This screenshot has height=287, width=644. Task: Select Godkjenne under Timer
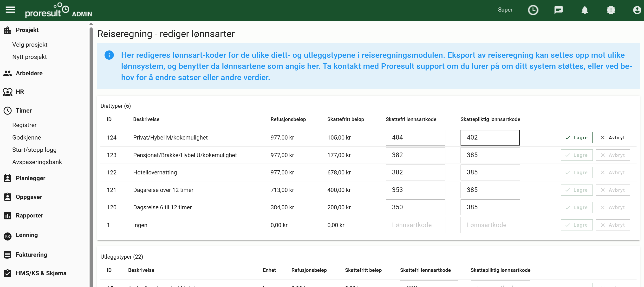26,137
